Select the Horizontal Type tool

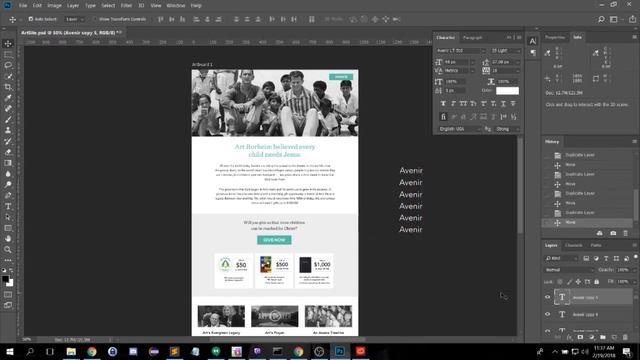[x=8, y=206]
